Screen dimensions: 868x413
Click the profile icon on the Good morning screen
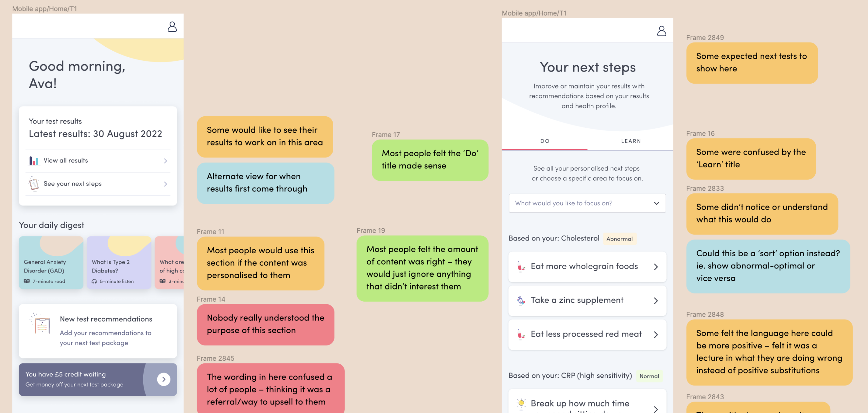[x=172, y=26]
